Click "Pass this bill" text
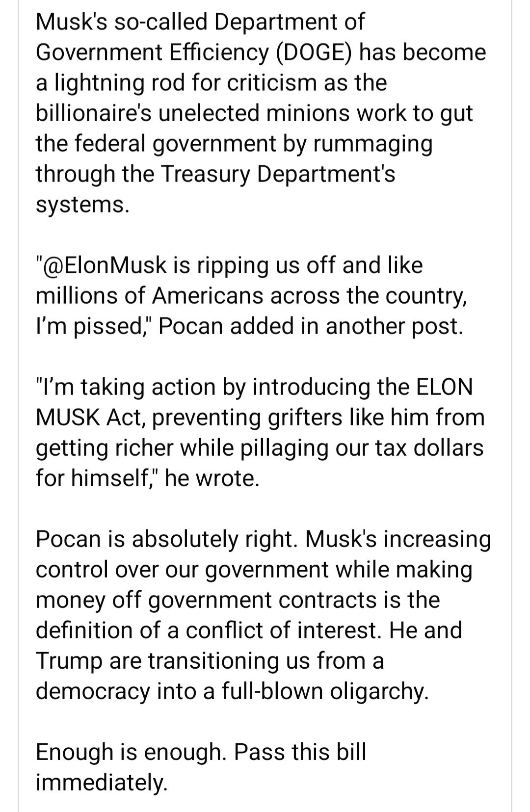The width and height of the screenshot is (530, 812). 300,752
